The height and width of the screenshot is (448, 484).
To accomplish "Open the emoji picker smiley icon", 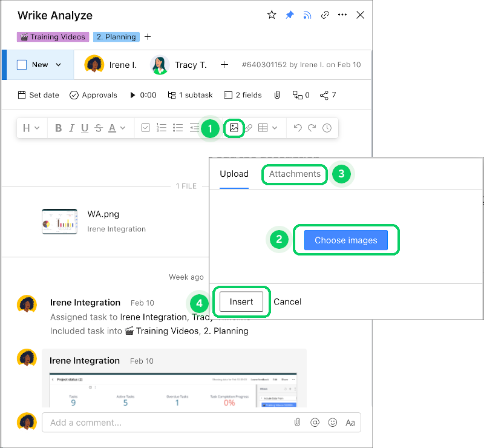I will (x=332, y=423).
